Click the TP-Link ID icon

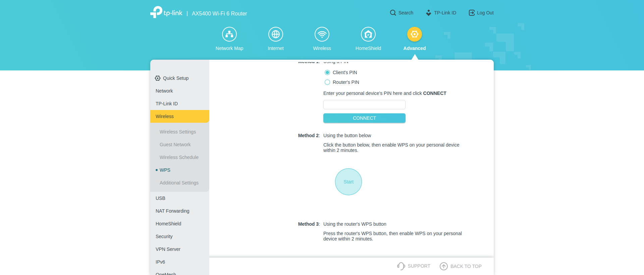coord(429,13)
